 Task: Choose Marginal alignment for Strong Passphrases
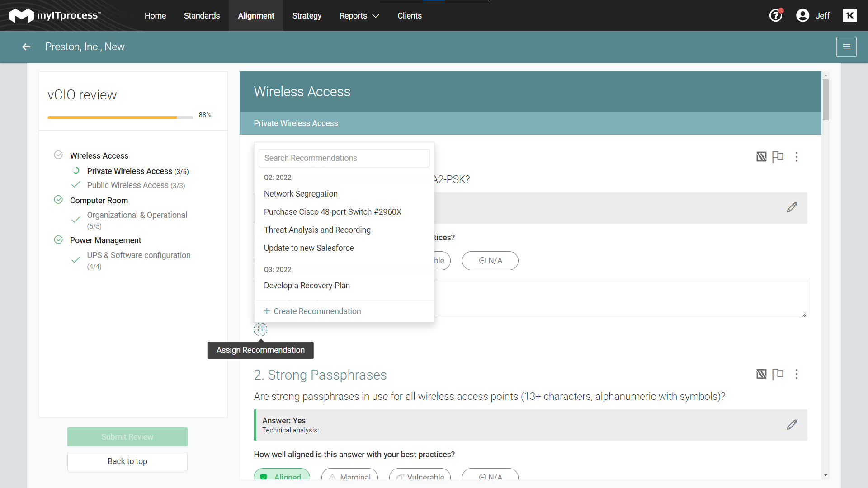click(x=349, y=475)
